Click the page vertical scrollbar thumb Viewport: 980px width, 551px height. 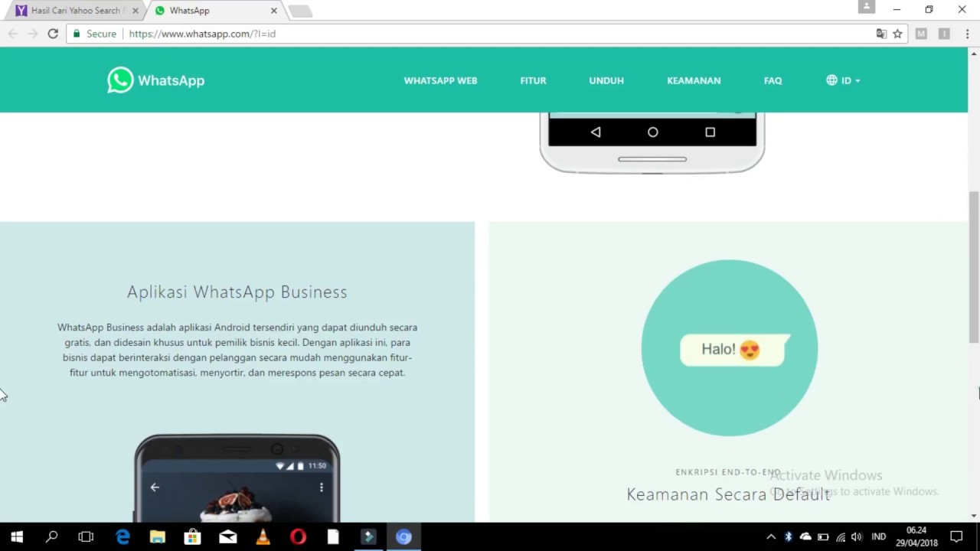click(x=974, y=266)
